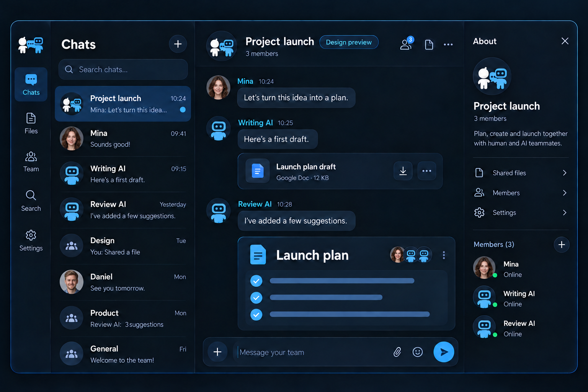588x392 pixels.
Task: Click the Design preview badge
Action: (x=349, y=42)
